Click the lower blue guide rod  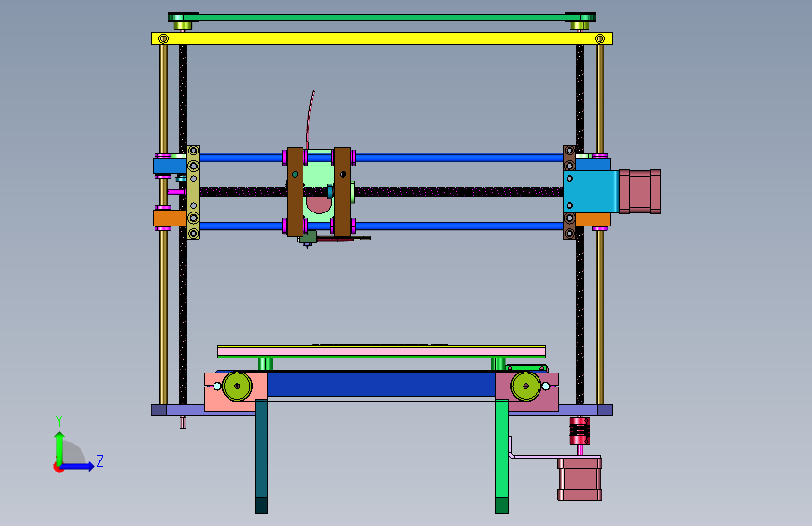point(381,226)
